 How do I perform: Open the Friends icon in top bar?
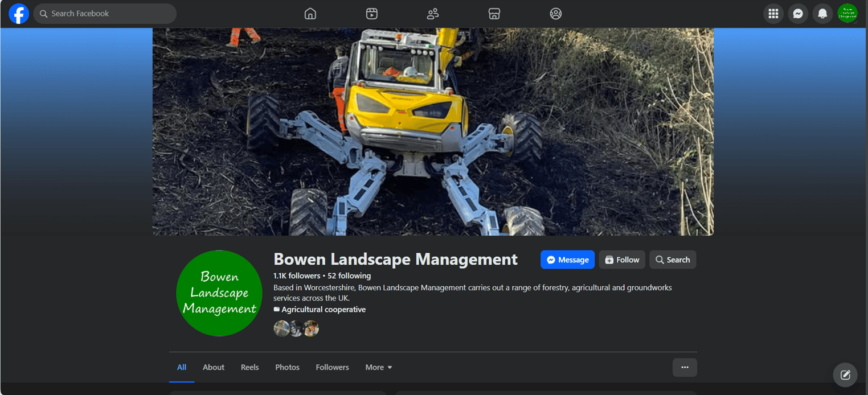[x=433, y=14]
